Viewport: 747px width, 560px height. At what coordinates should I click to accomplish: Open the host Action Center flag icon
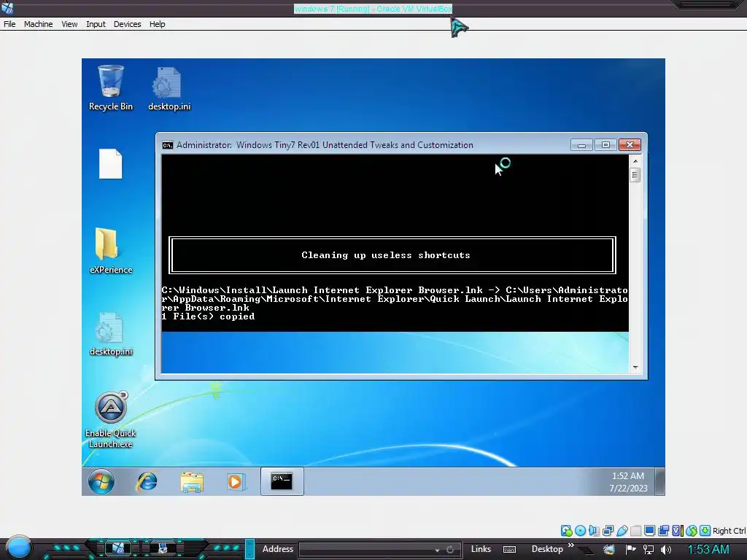(630, 550)
